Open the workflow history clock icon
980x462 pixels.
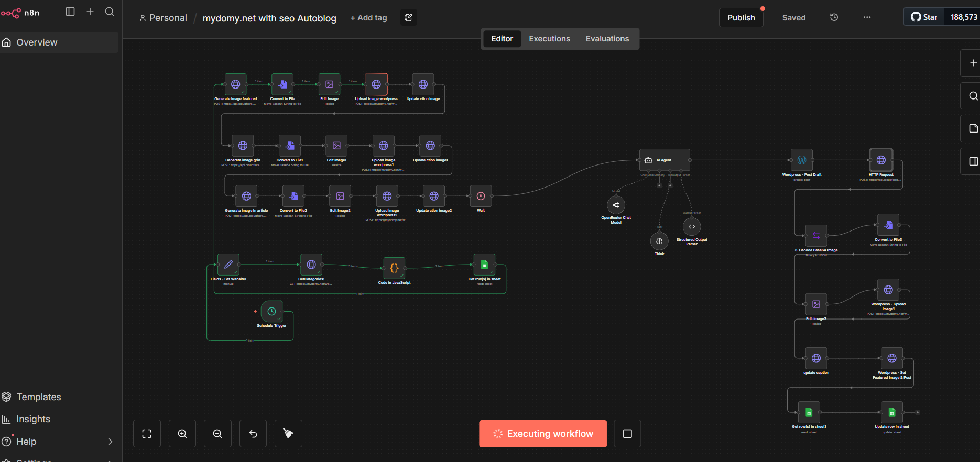click(834, 17)
